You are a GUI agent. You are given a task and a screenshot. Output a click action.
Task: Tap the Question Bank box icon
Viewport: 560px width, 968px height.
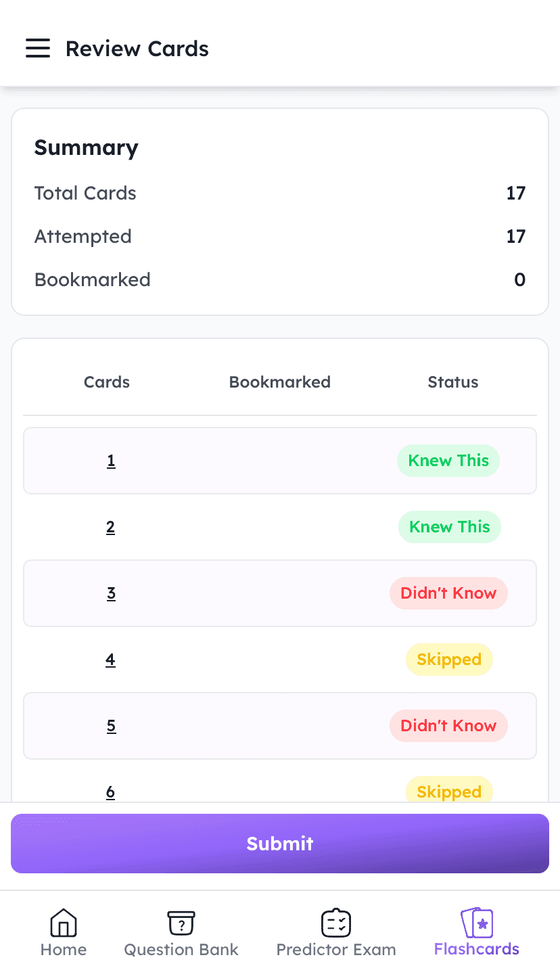181,921
